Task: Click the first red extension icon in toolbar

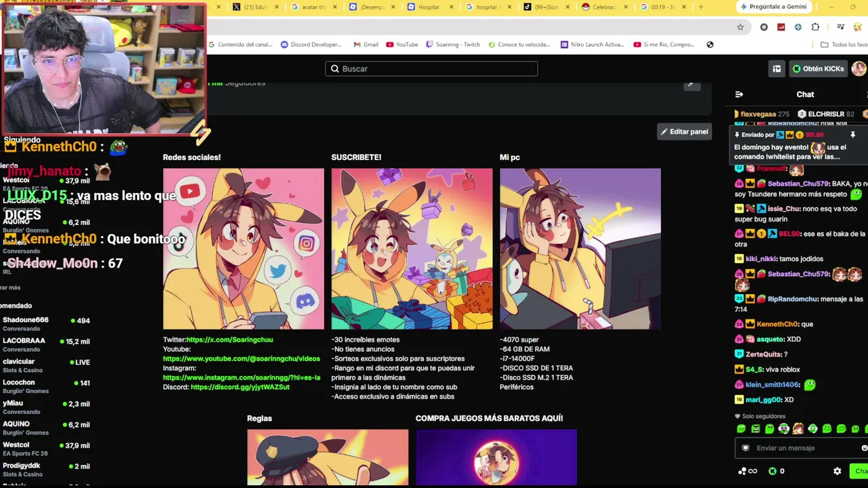Action: pos(781,27)
